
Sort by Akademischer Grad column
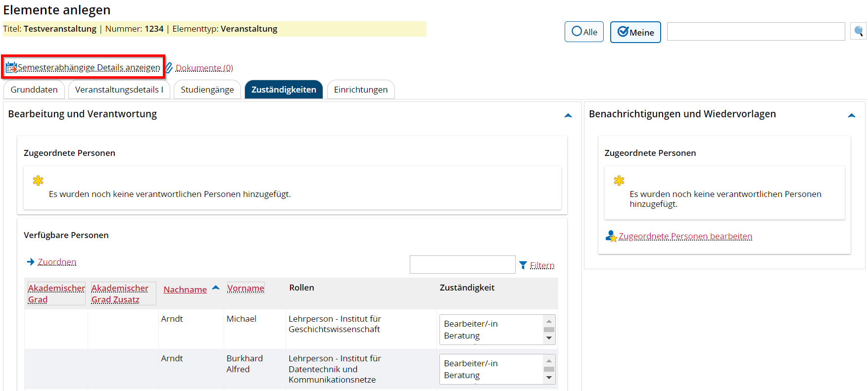click(56, 293)
